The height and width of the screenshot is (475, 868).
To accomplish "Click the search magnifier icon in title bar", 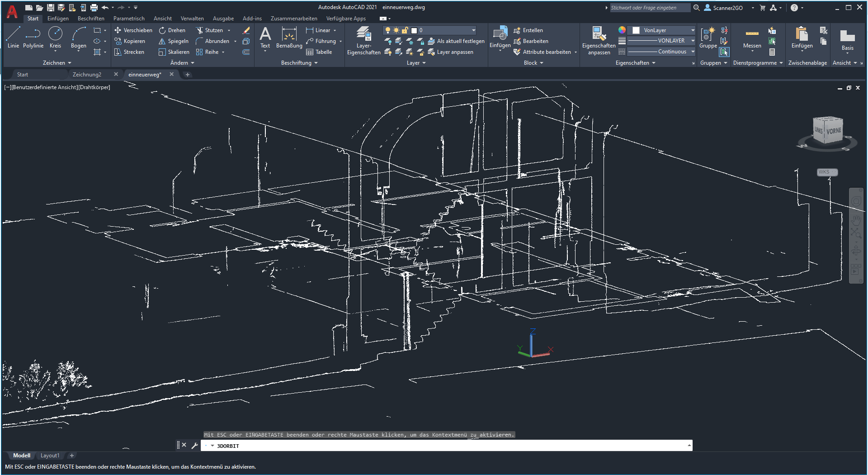I will click(697, 8).
